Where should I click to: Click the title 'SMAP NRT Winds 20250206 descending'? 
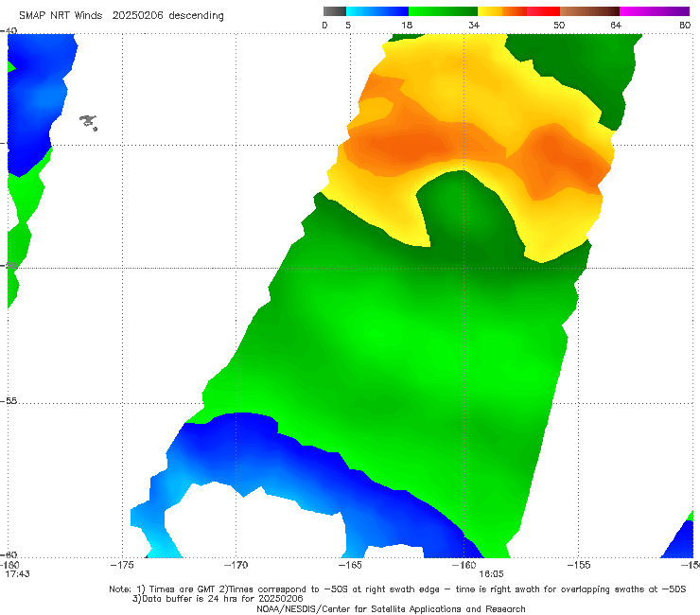coord(121,16)
